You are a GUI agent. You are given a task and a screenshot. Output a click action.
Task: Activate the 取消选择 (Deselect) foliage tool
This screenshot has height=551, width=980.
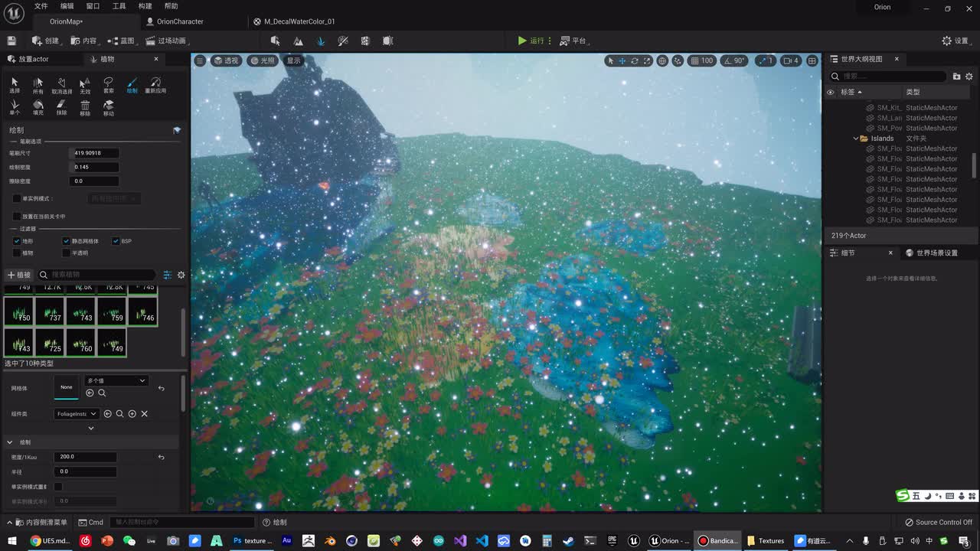tap(61, 85)
